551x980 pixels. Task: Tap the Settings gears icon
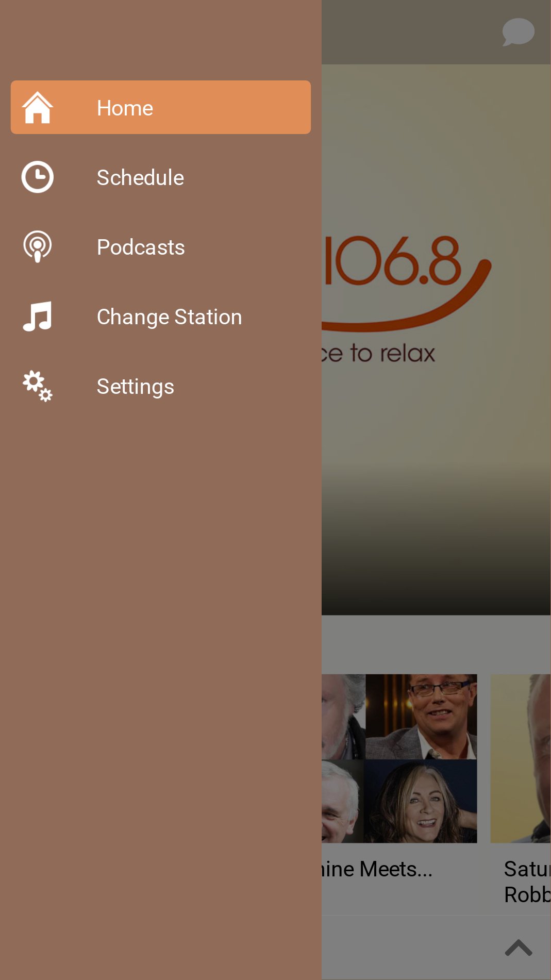tap(38, 386)
